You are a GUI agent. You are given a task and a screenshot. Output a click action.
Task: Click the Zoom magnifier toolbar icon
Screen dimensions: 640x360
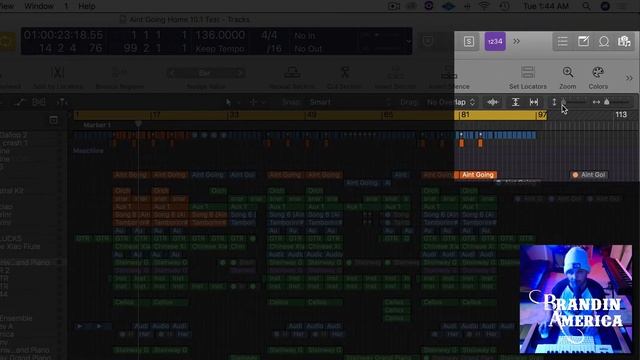[x=568, y=73]
